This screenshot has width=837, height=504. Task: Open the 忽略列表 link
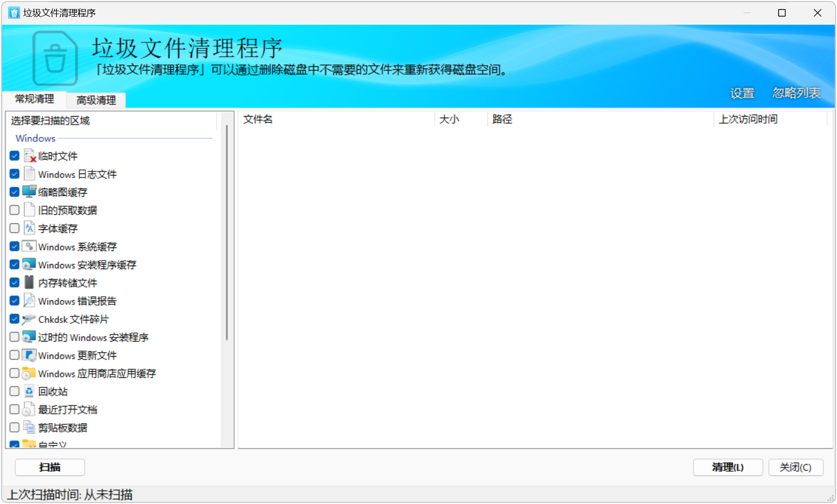(x=797, y=93)
